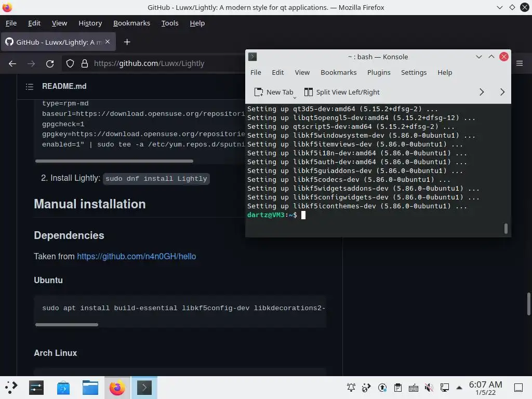Viewport: 532px width, 399px height.
Task: Minimize the Konsole window
Action: pos(478,57)
